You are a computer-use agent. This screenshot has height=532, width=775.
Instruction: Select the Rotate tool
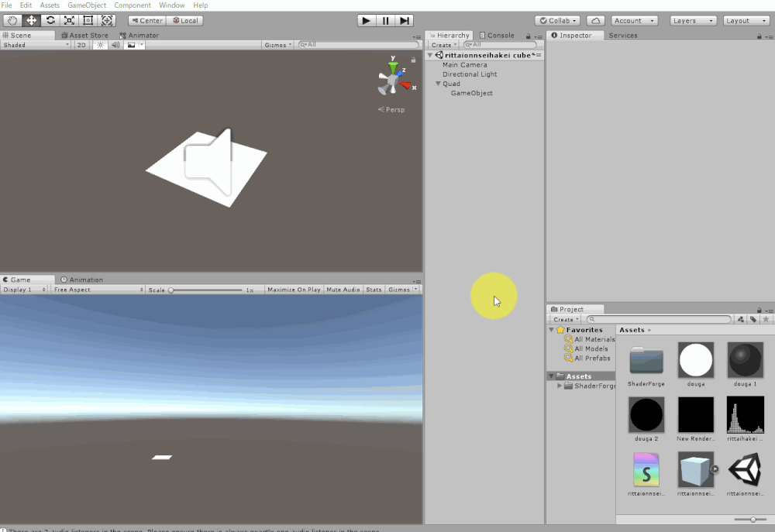pos(50,20)
